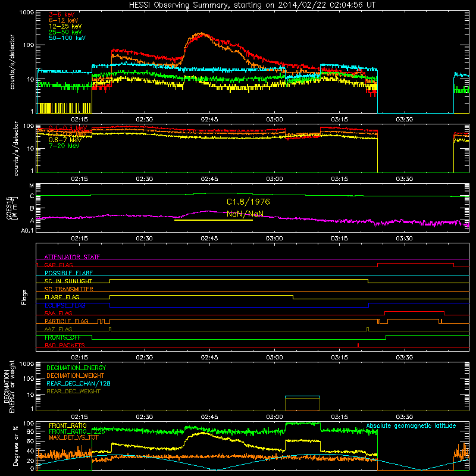
Task: Click the 7-20 MeV legend label
Action: click(x=64, y=146)
